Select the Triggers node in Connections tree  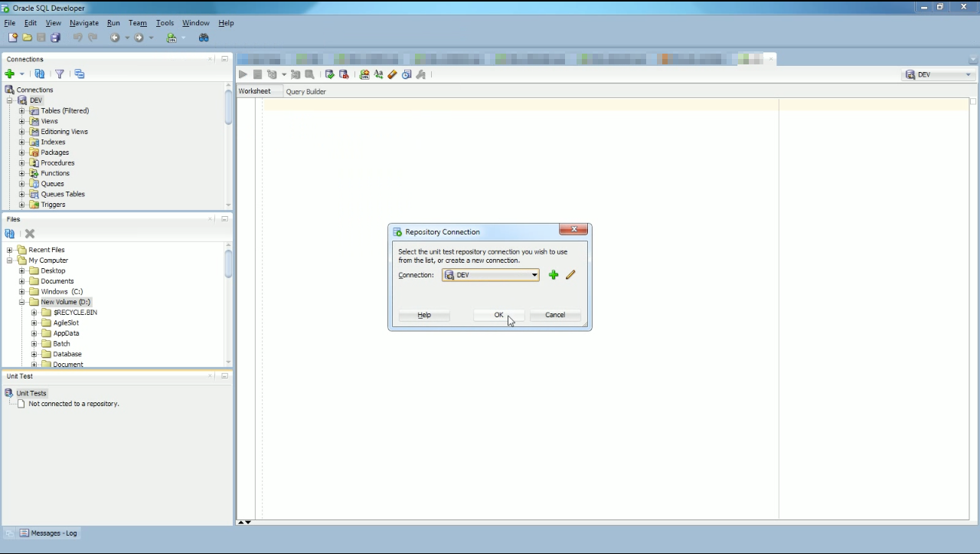pos(53,205)
